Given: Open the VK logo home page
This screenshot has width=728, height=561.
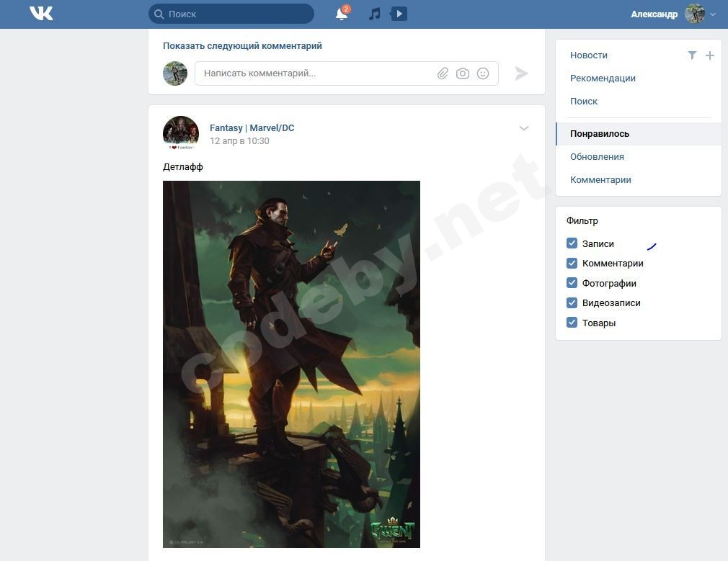Looking at the screenshot, I should (41, 14).
